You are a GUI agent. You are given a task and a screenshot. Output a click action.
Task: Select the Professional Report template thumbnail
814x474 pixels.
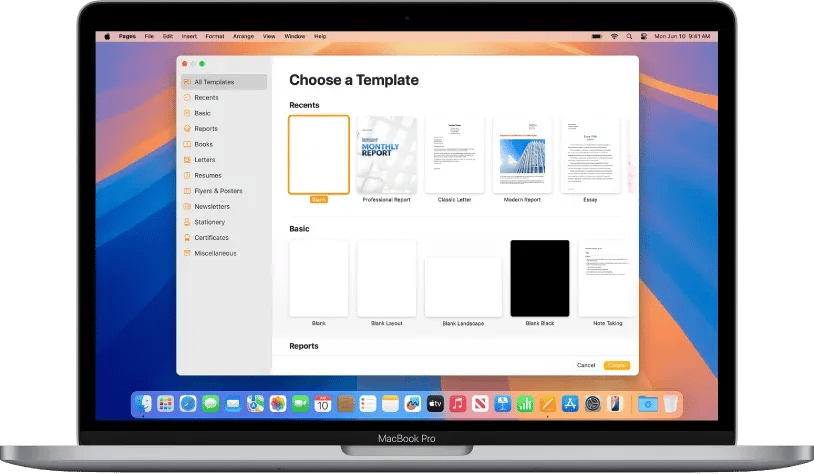tap(387, 155)
